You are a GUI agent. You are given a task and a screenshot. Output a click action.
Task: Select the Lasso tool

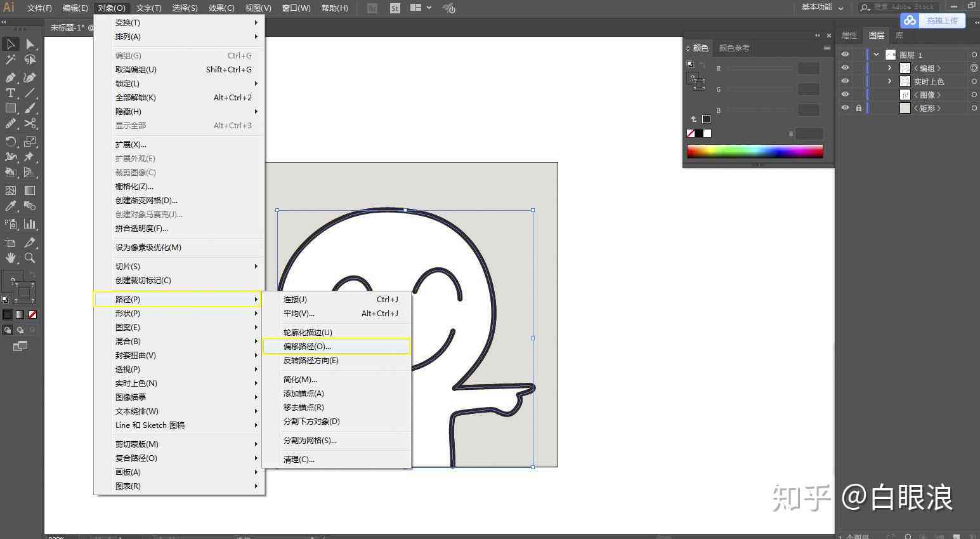[30, 60]
